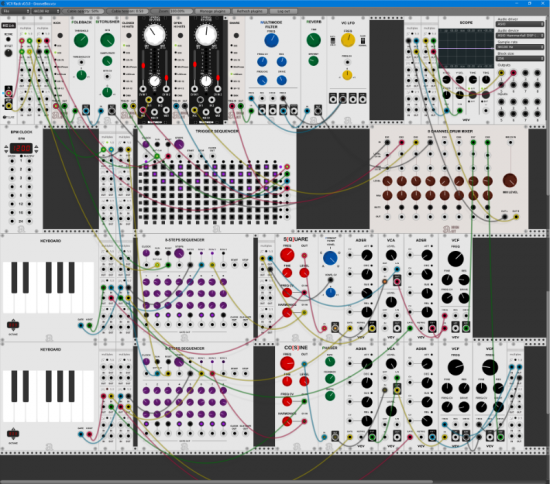This screenshot has height=484, width=550.
Task: Click the Log out button
Action: [x=283, y=11]
